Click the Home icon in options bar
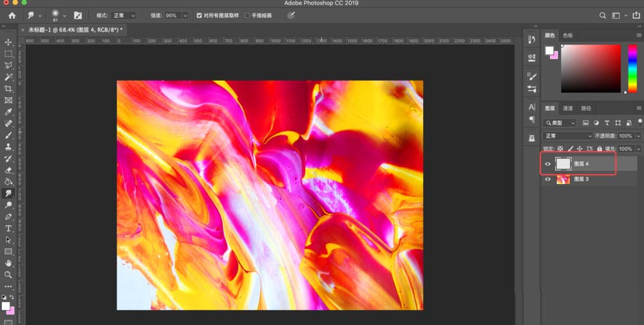644x325 pixels. coord(12,15)
